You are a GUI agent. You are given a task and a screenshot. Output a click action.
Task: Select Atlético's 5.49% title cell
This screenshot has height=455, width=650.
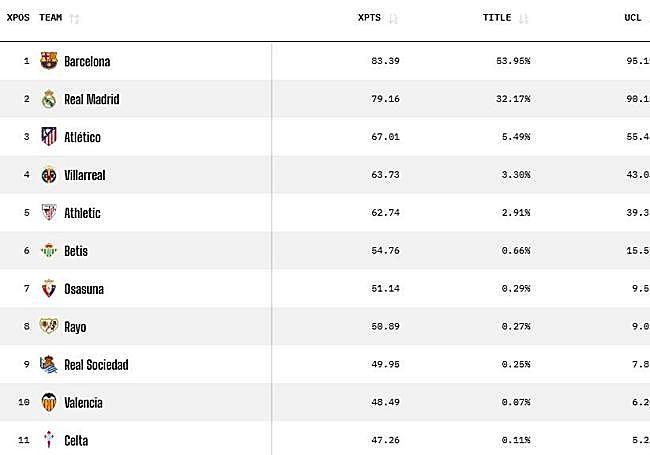[x=514, y=137]
